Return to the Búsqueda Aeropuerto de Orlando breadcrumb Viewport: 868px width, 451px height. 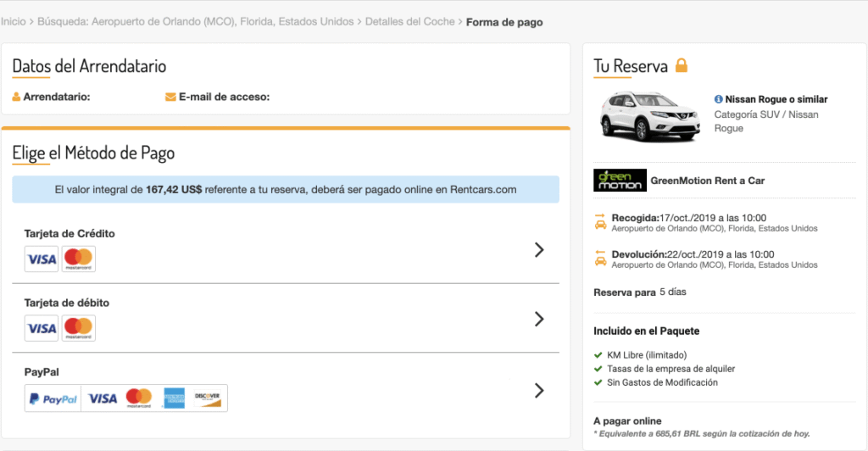[196, 21]
